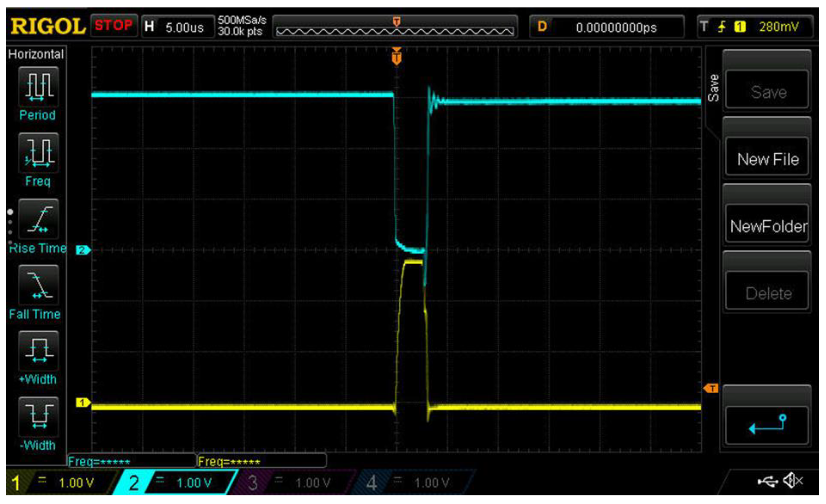Click the back return arrow button

tap(767, 425)
